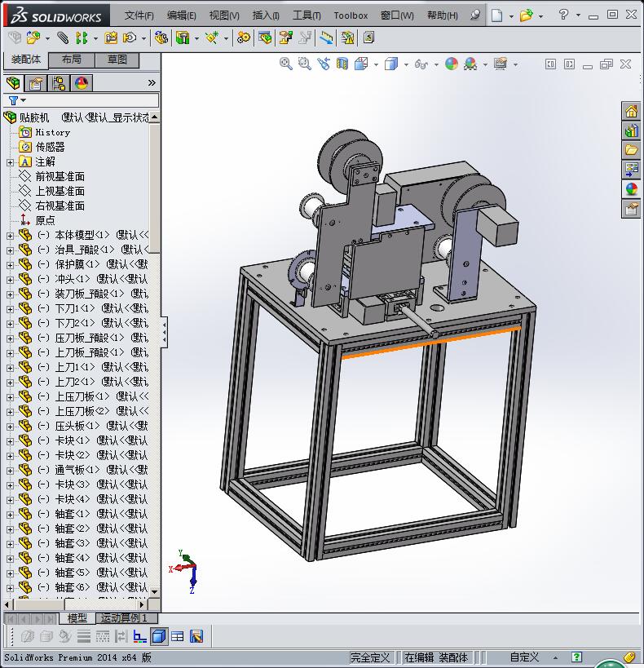The height and width of the screenshot is (668, 644).
Task: Switch to the 草图 tab
Action: pos(117,60)
